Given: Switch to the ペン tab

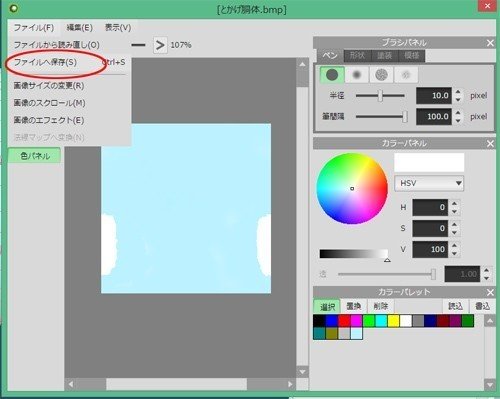Looking at the screenshot, I should 330,56.
